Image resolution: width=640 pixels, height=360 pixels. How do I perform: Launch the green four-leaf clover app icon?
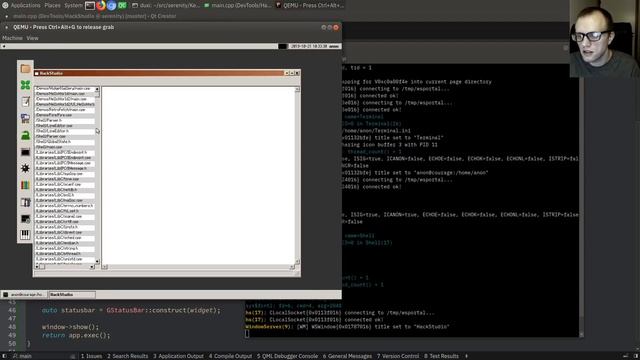pyautogui.click(x=25, y=85)
